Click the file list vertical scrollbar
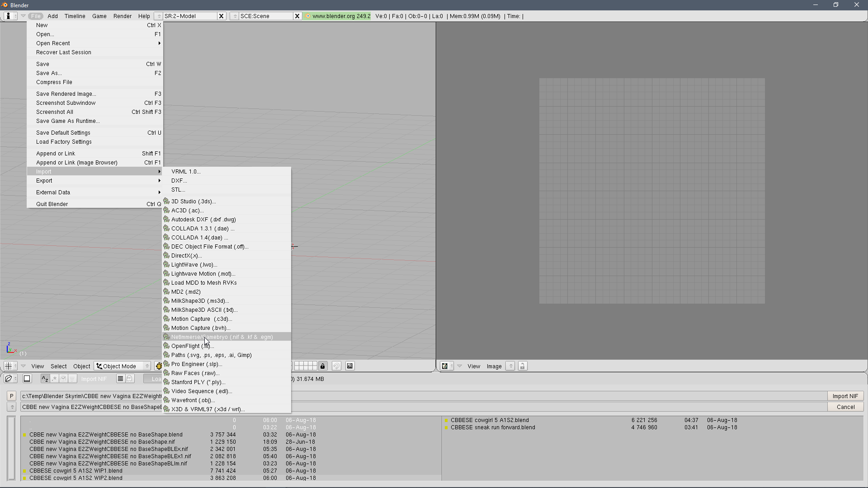The height and width of the screenshot is (488, 868). (x=11, y=447)
